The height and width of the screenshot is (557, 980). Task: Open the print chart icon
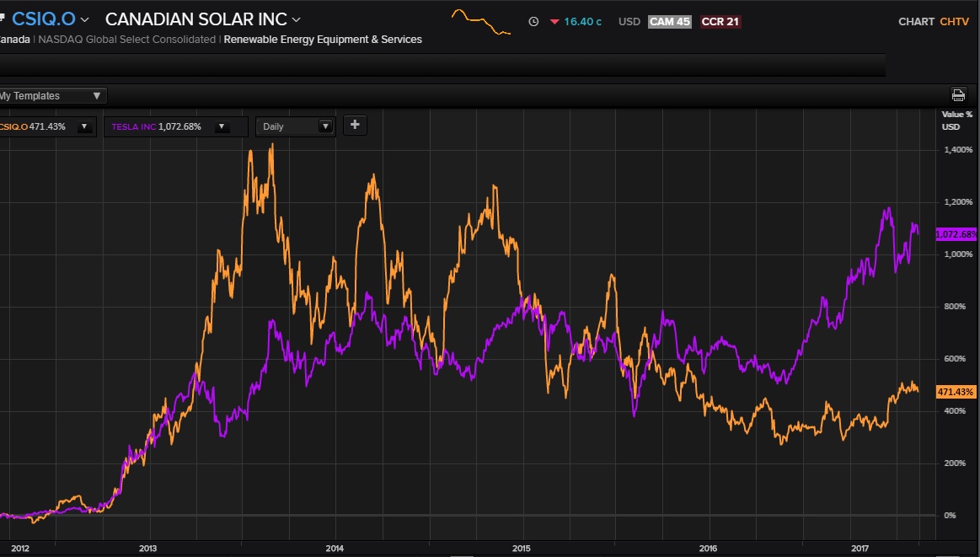[x=958, y=95]
